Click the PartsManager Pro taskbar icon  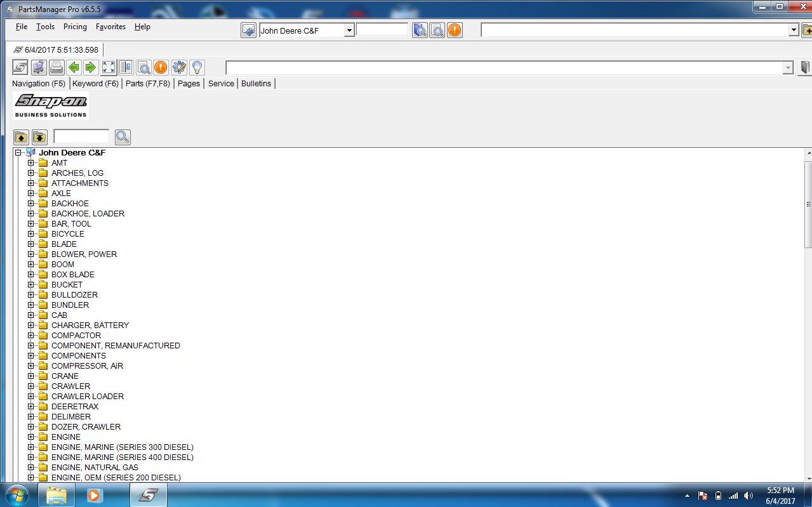(149, 495)
